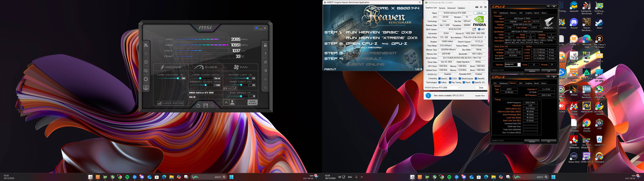Toggle temperature priority lightning icon

[x=235, y=88]
